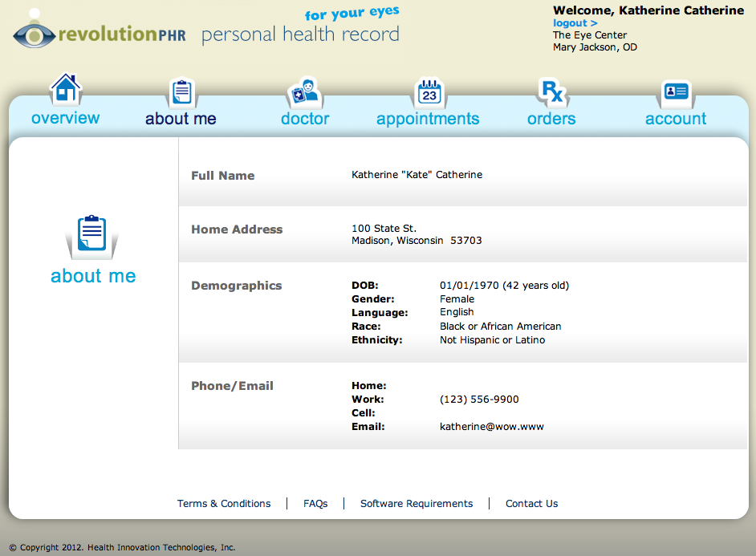This screenshot has width=756, height=556.
Task: Click the work phone (123) 556-9900
Action: [479, 400]
